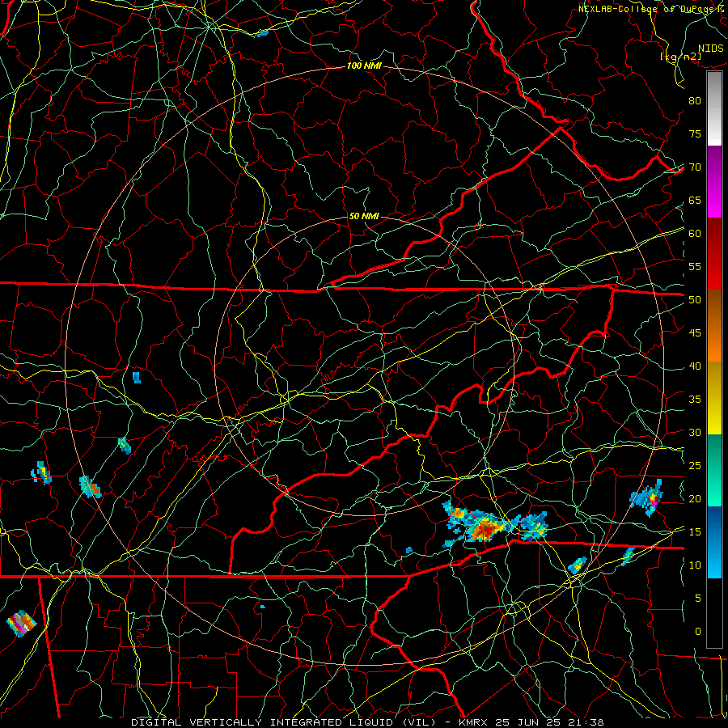Screen dimensions: 728x728
Task: Click the brown-core echo in the southwest
Action: (x=90, y=487)
